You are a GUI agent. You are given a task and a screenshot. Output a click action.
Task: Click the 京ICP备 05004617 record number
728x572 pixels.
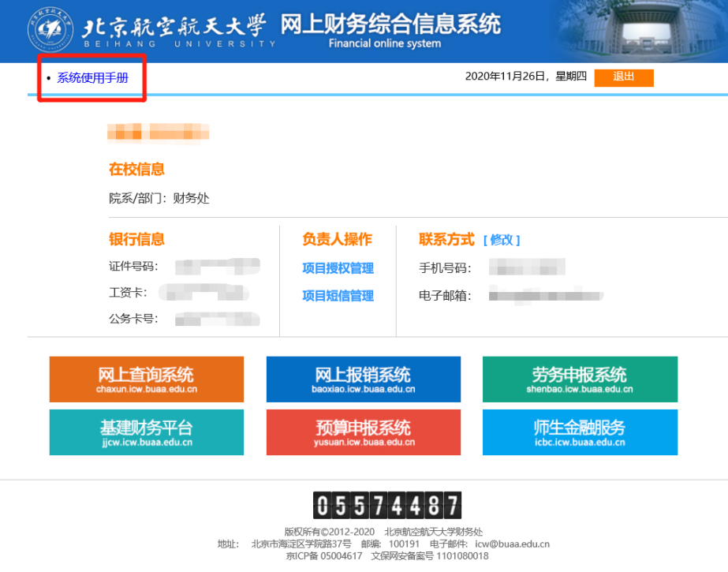coord(324,555)
